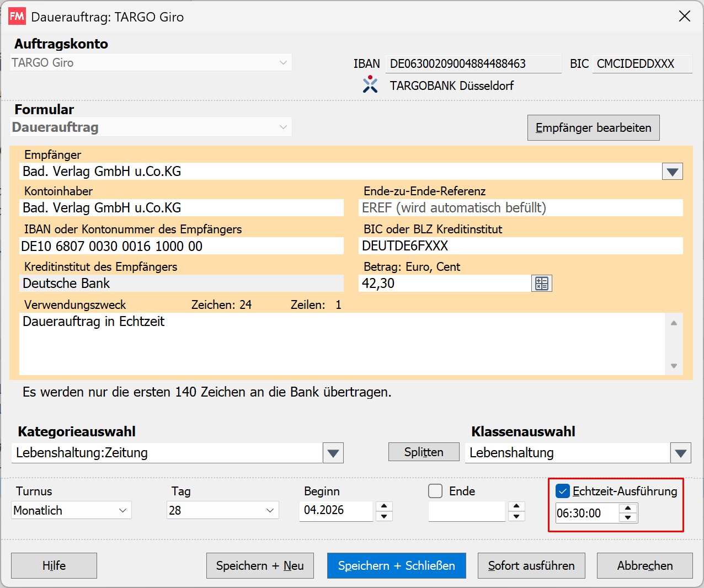Click the account BIC field CMCIDEDDXXX
704x588 pixels.
(642, 64)
